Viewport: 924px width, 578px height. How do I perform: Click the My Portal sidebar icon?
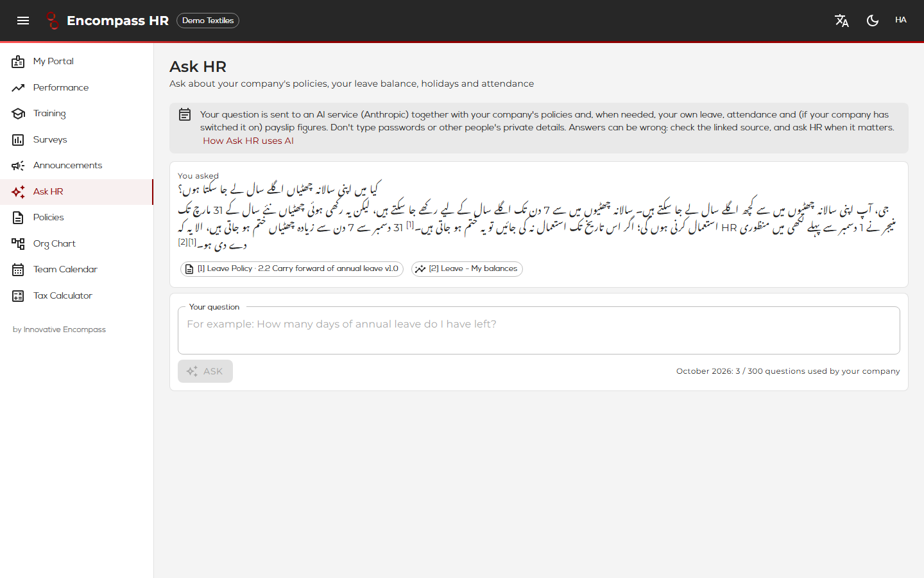coord(18,62)
